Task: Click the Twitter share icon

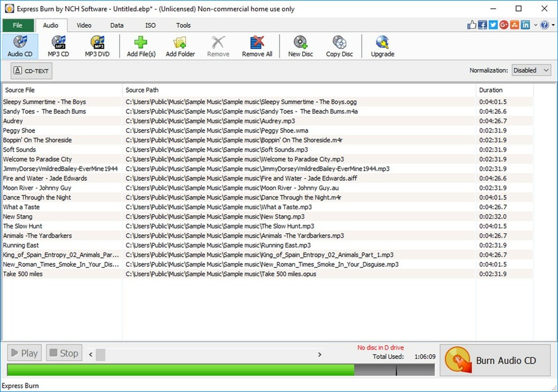Action: tap(492, 25)
